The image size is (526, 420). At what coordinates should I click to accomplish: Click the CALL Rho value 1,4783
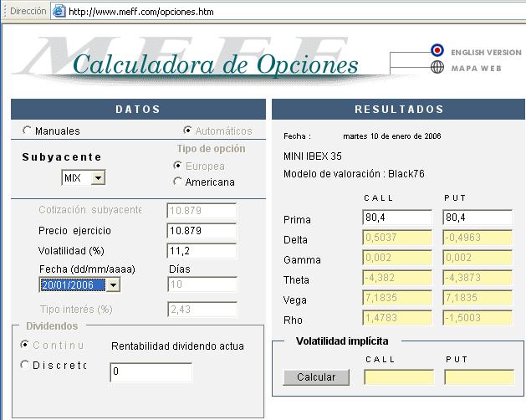[397, 318]
